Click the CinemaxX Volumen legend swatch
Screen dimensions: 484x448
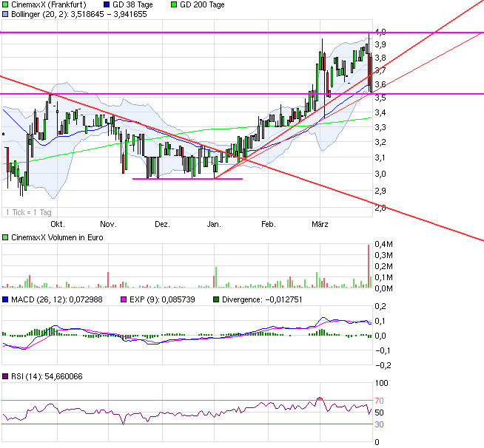tap(6, 237)
